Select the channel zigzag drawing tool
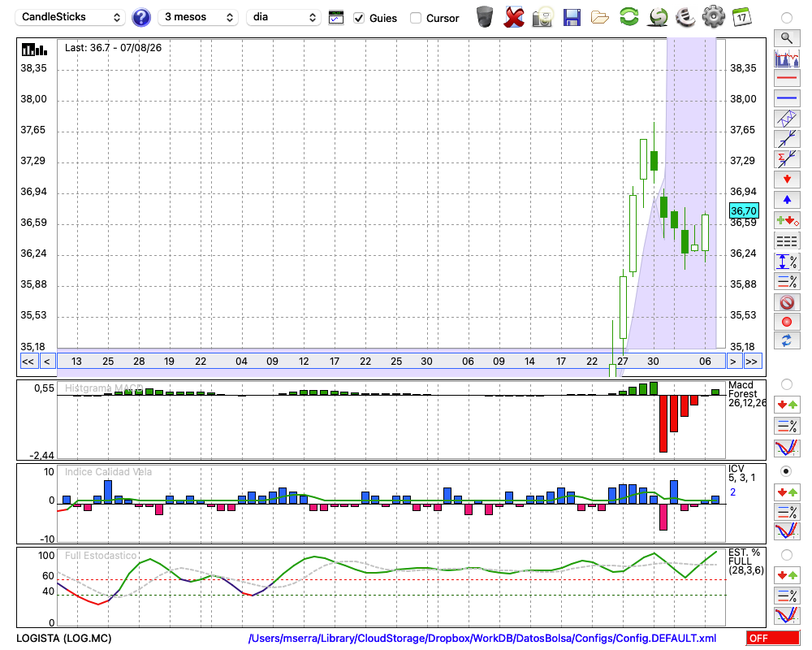 787,119
